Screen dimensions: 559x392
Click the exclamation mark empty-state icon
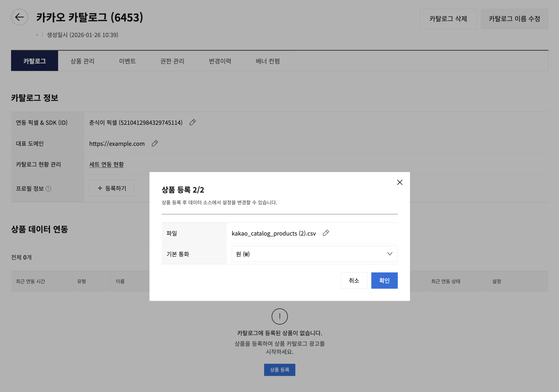pos(279,316)
